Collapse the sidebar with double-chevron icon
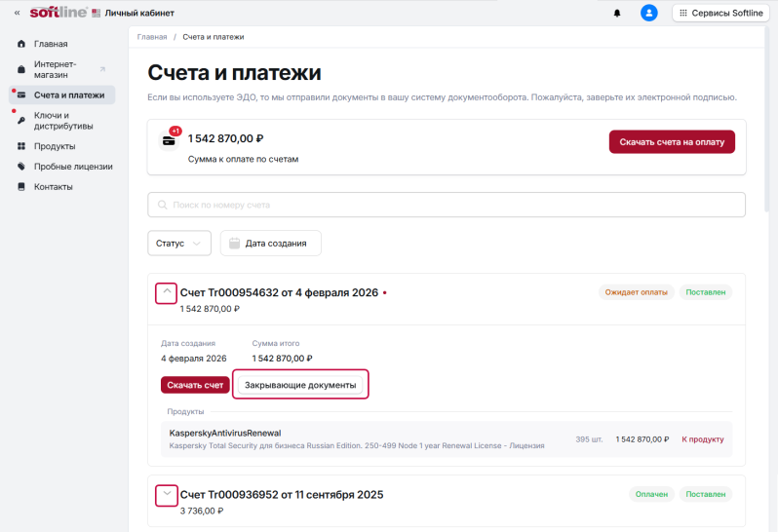 [17, 13]
